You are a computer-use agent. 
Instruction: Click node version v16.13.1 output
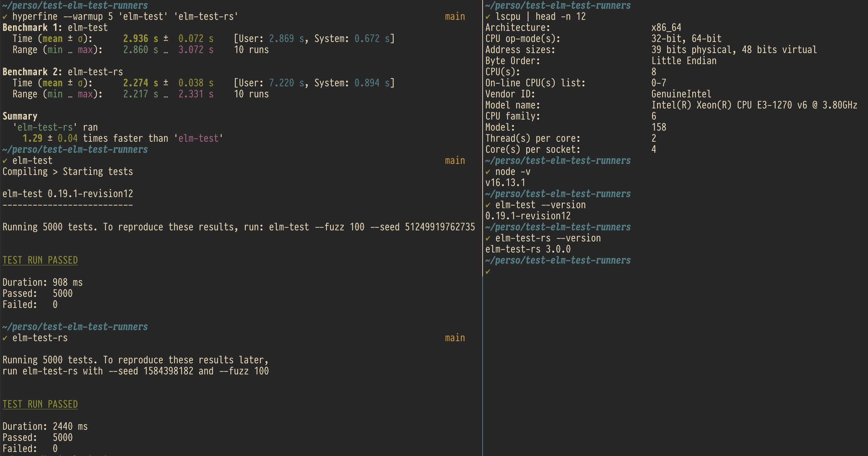pos(505,183)
